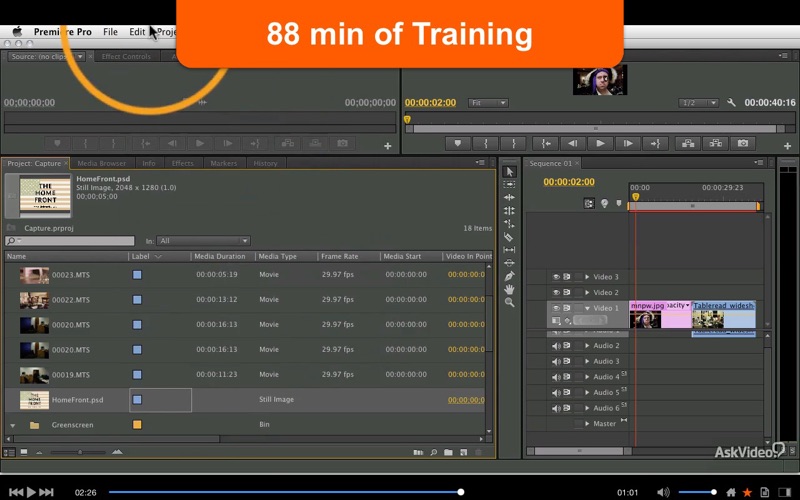Step back one frame in Program monitor
This screenshot has width=800, height=500.
pyautogui.click(x=572, y=144)
